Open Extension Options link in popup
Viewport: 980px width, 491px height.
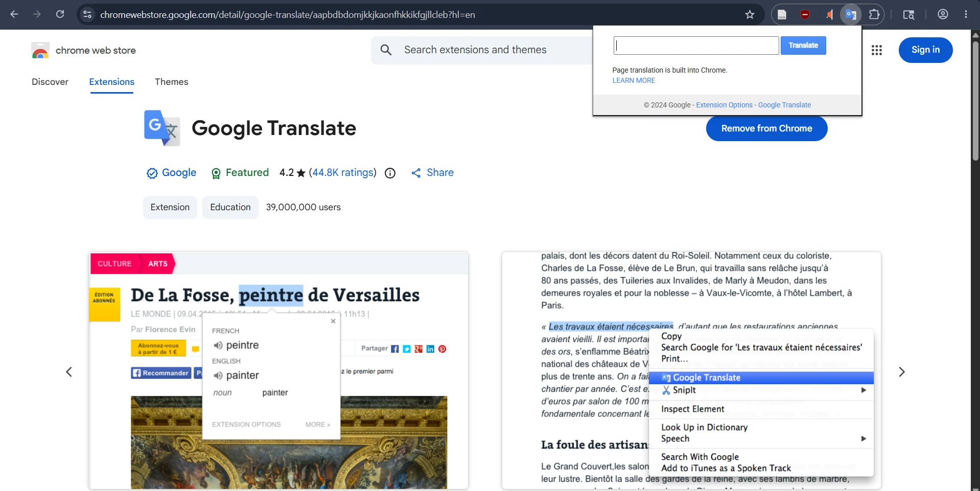click(724, 105)
